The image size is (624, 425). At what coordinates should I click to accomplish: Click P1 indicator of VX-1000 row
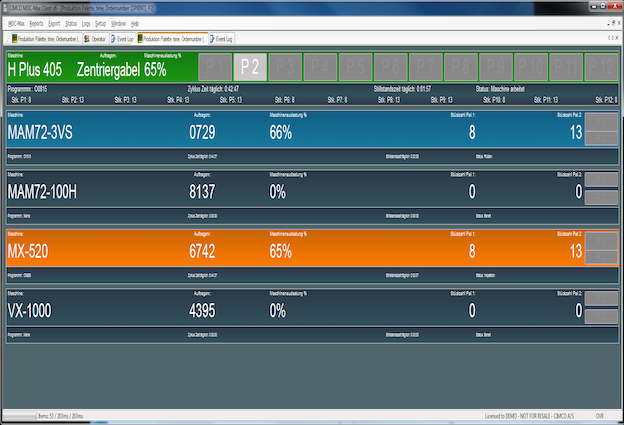click(601, 299)
